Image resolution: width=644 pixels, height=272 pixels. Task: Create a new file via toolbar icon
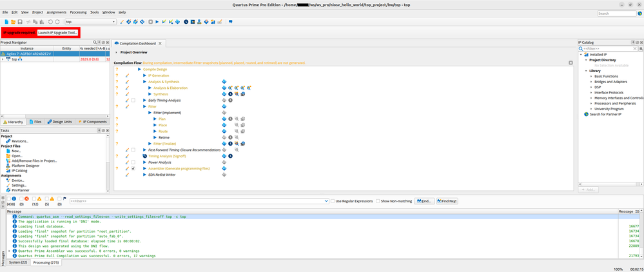click(6, 22)
